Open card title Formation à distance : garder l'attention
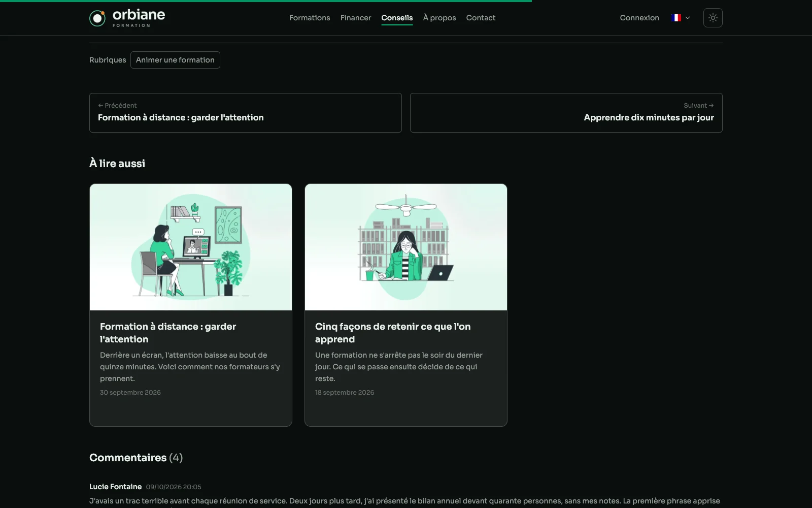Viewport: 812px width, 508px height. [168, 333]
